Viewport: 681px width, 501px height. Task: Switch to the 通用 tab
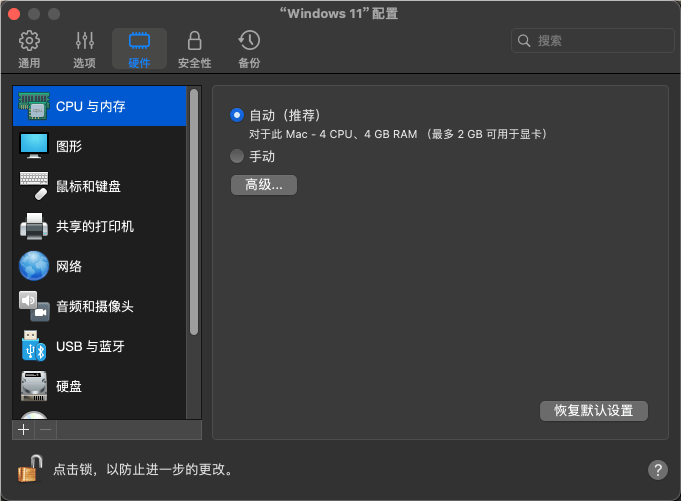30,49
